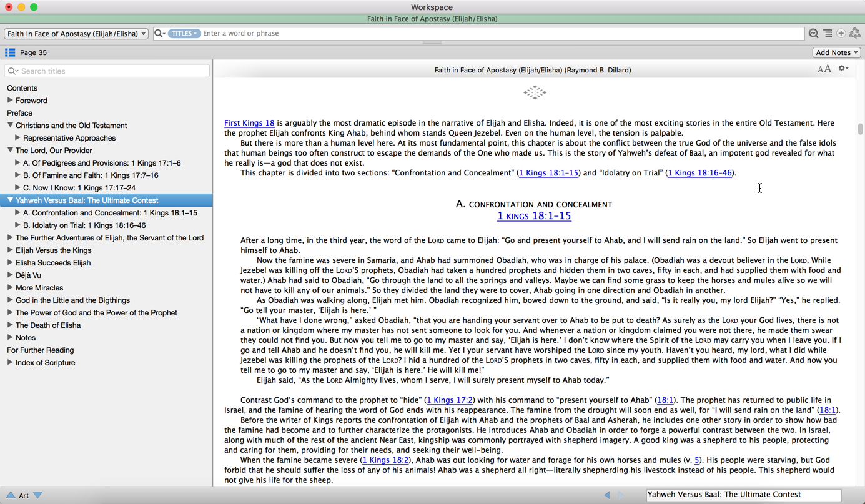Select The Death of Elisha
Screen dimensions: 865x504
point(48,325)
